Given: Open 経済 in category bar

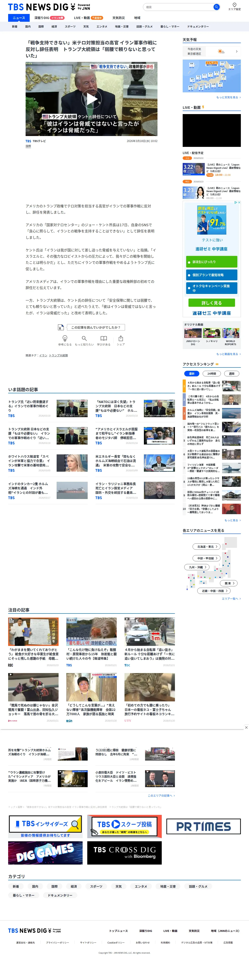Looking at the screenshot, I should tap(54, 27).
